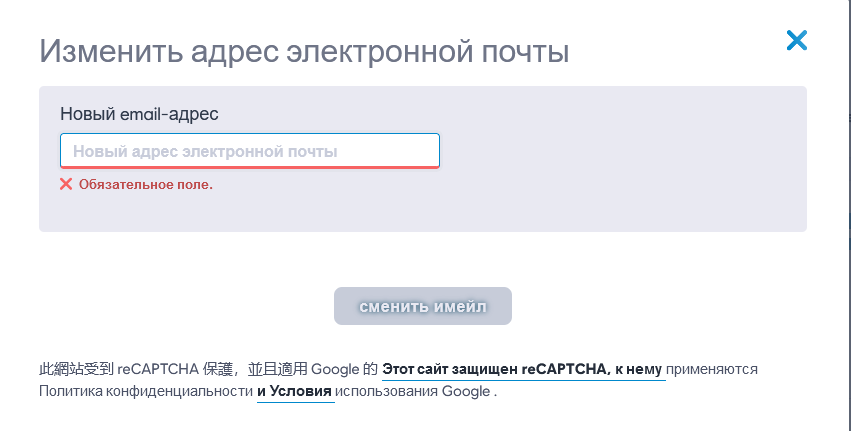
Task: Close the change email dialog
Action: tap(796, 40)
